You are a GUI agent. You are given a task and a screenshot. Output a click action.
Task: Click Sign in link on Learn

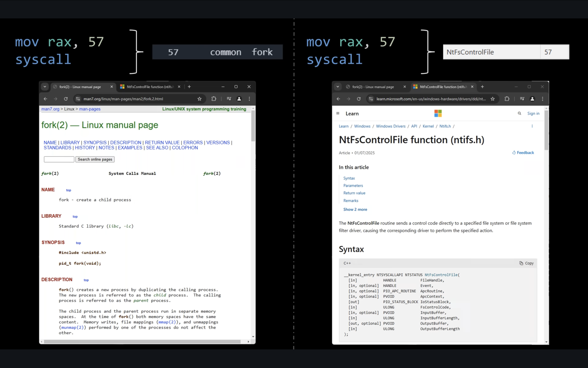pyautogui.click(x=533, y=113)
